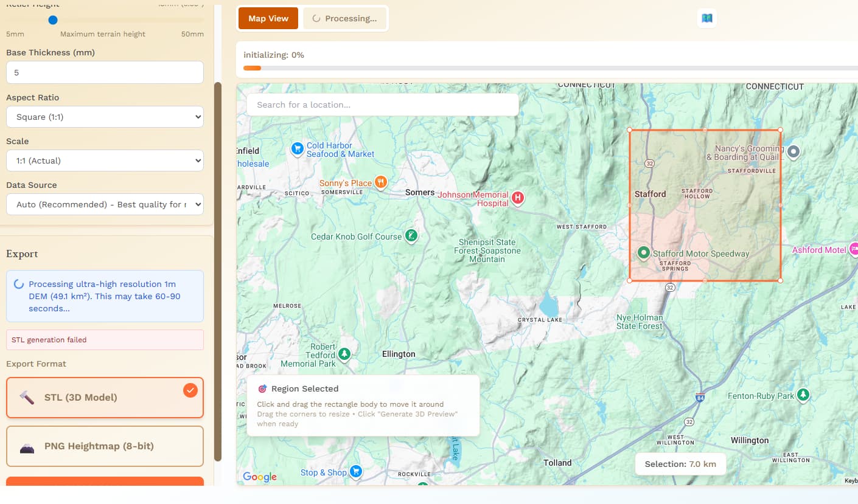Click the orange checkmark on STL option
The width and height of the screenshot is (858, 504).
pos(190,390)
